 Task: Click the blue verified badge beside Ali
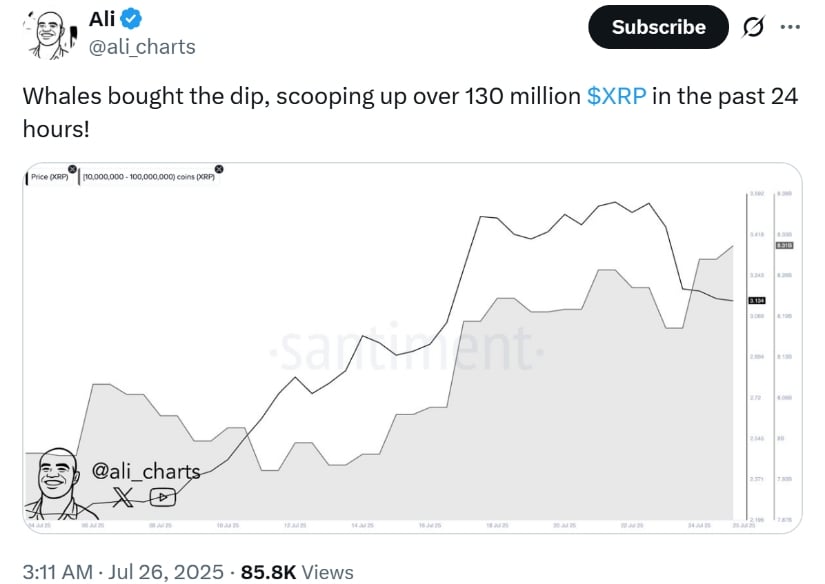point(130,19)
